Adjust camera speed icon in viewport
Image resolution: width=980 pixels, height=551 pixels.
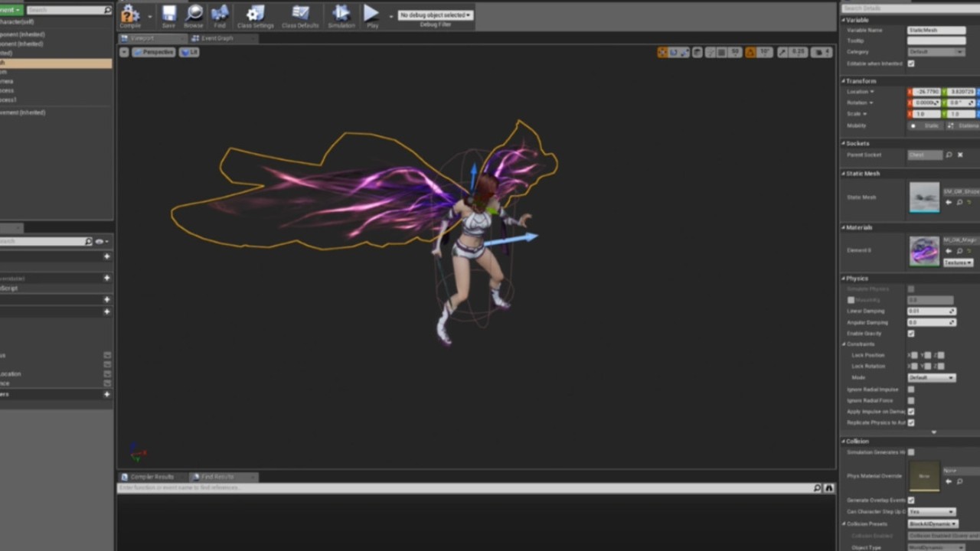coord(822,52)
